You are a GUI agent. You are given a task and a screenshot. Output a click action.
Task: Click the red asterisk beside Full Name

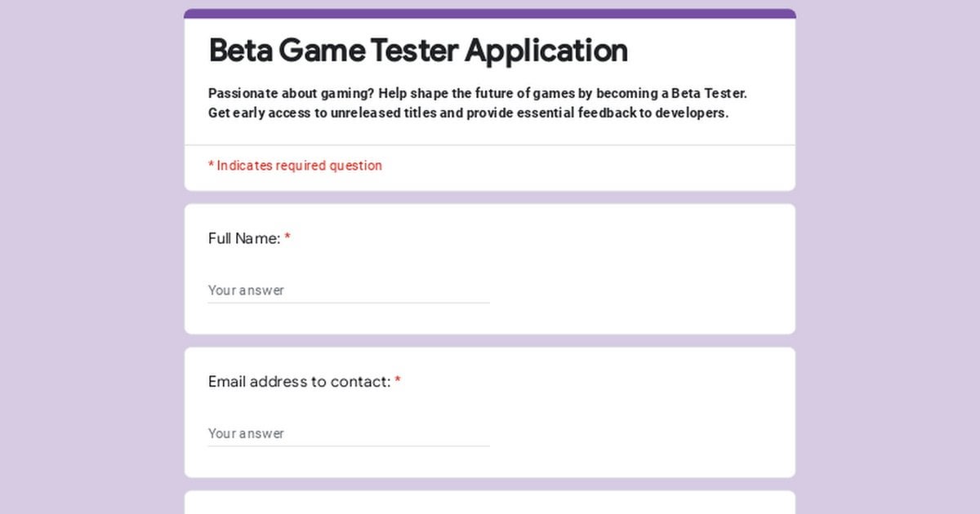coord(287,237)
